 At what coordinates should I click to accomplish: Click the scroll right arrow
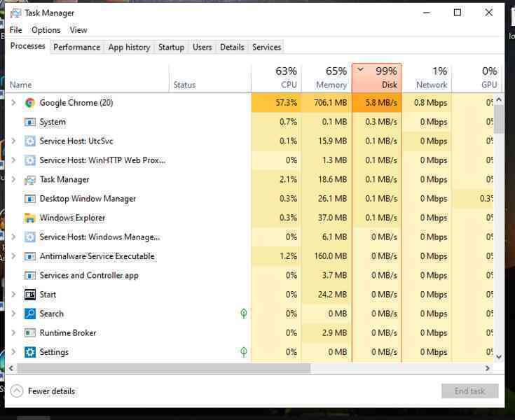click(488, 368)
